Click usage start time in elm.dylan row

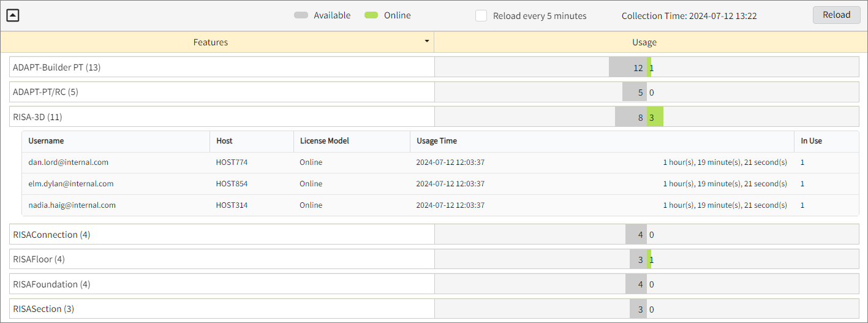pos(450,184)
